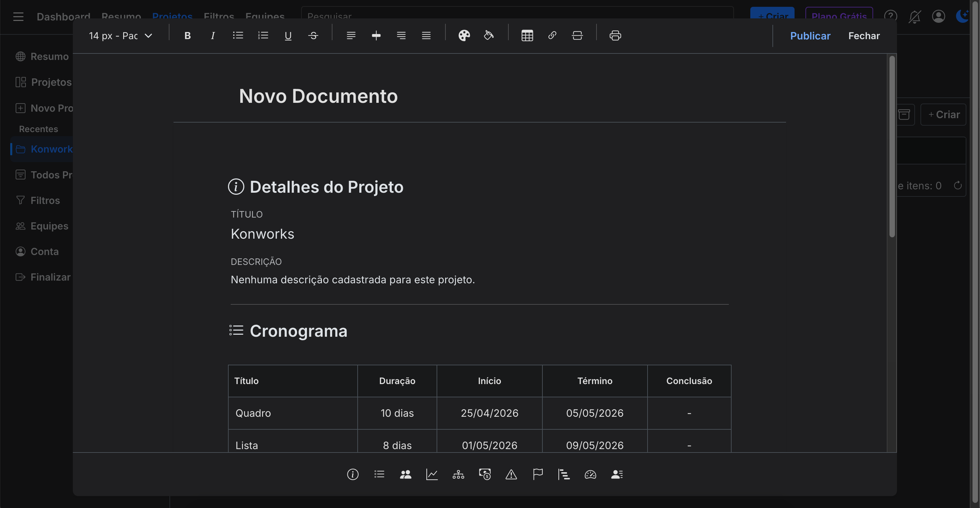
Task: Toggle the dark mode moon icon
Action: (963, 17)
